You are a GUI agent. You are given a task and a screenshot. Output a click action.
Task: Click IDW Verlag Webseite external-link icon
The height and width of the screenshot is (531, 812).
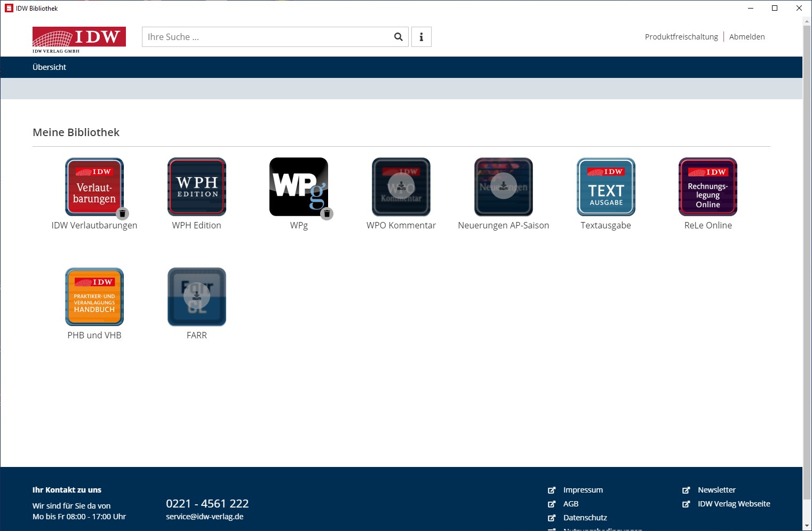pyautogui.click(x=686, y=504)
